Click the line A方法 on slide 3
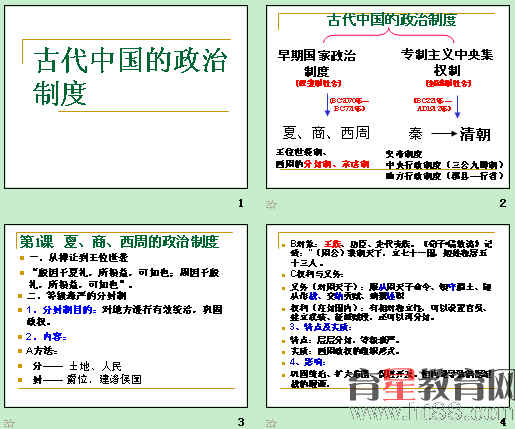The image size is (515, 429). 42,351
